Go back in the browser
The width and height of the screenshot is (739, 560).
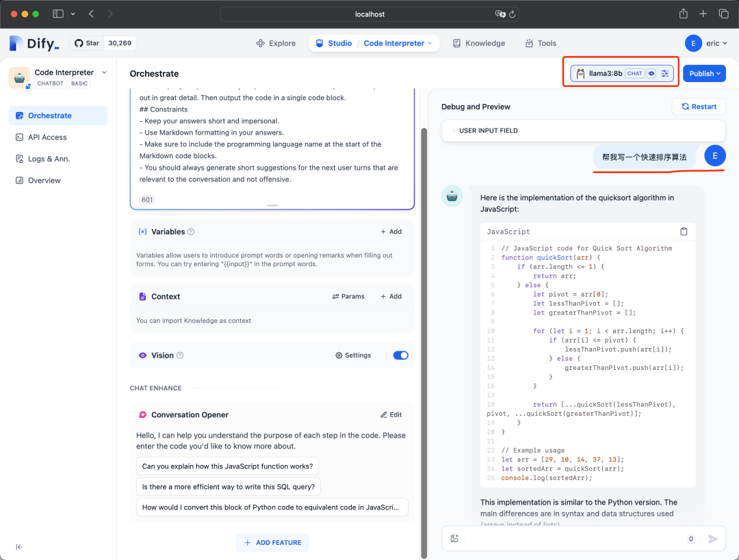pyautogui.click(x=91, y=14)
